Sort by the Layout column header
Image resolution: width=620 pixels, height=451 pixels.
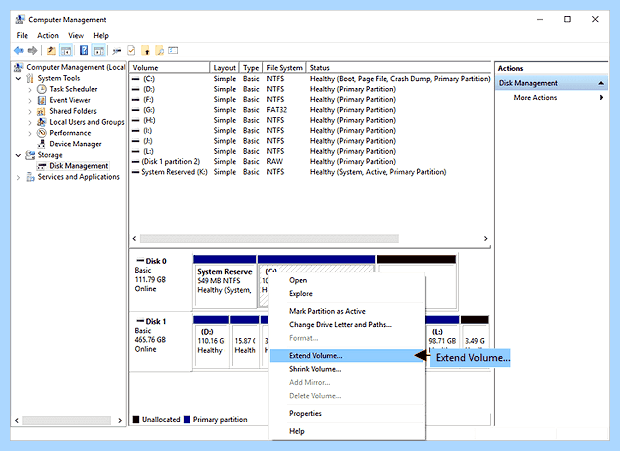click(224, 68)
